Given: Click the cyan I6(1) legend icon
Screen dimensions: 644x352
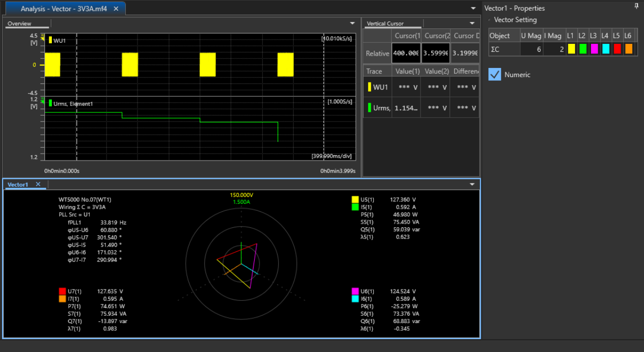Looking at the screenshot, I should click(355, 299).
